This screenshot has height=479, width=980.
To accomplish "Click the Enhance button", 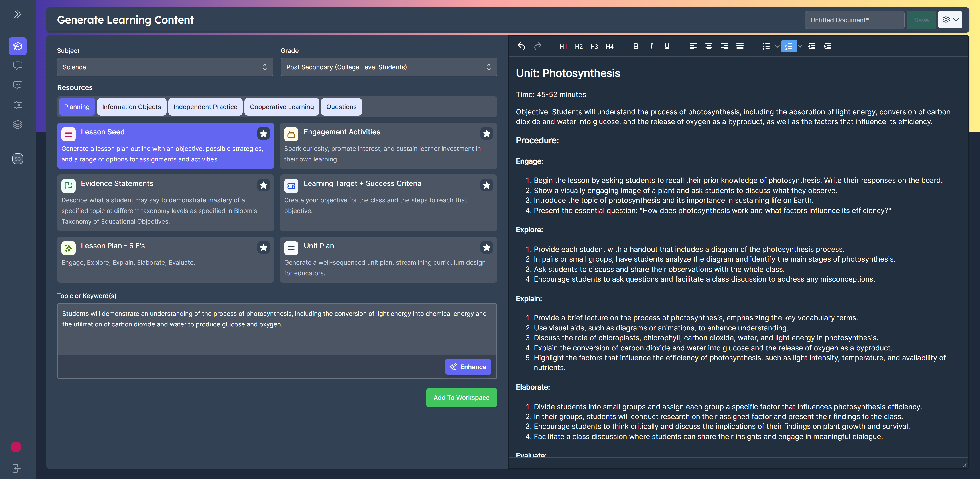I will coord(468,367).
